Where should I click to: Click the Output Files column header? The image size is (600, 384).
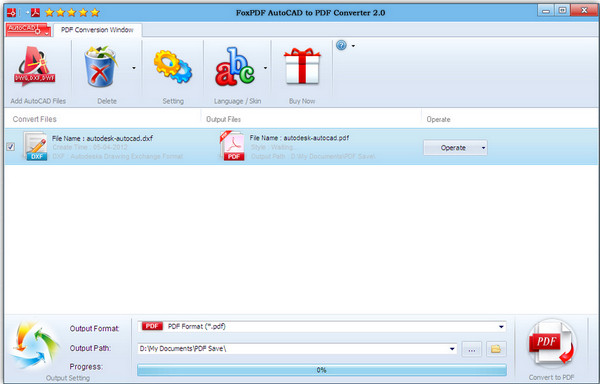pos(223,119)
